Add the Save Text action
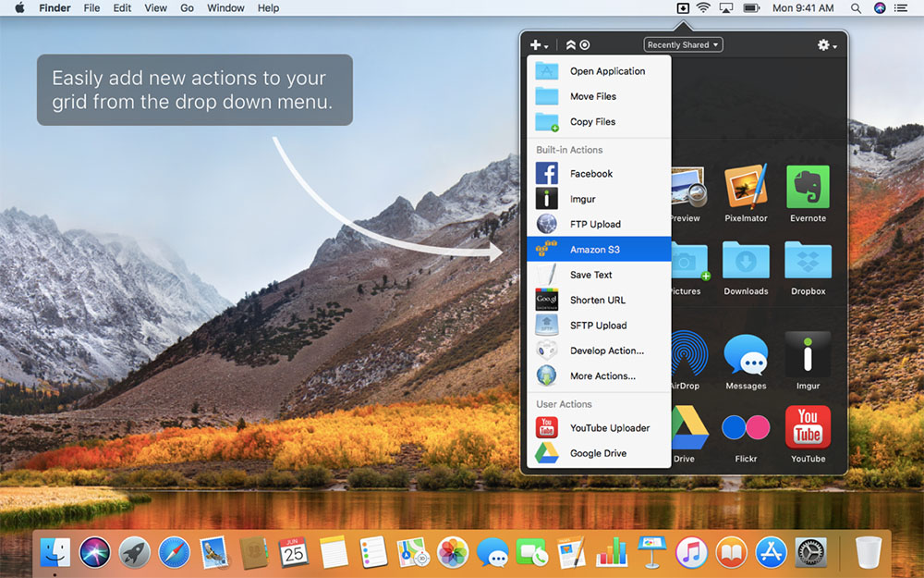 599,275
